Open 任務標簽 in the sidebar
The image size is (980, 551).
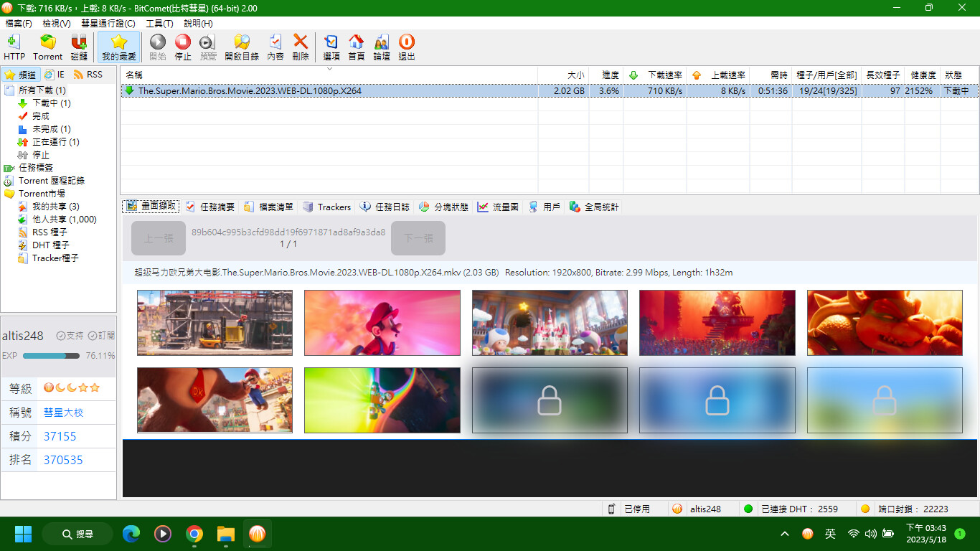pyautogui.click(x=36, y=168)
